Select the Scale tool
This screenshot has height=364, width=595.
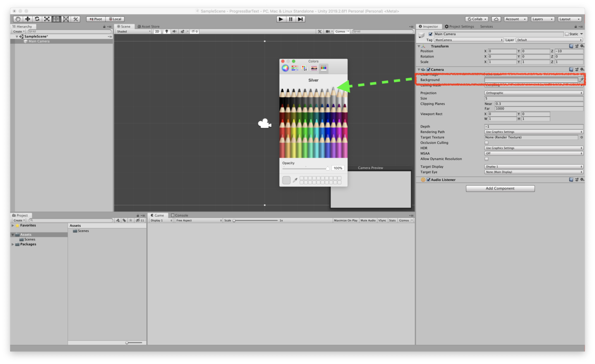[x=47, y=19]
